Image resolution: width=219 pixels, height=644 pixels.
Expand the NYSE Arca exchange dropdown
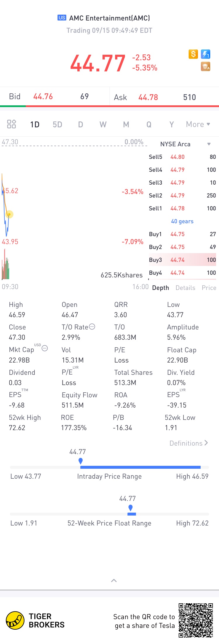[209, 144]
